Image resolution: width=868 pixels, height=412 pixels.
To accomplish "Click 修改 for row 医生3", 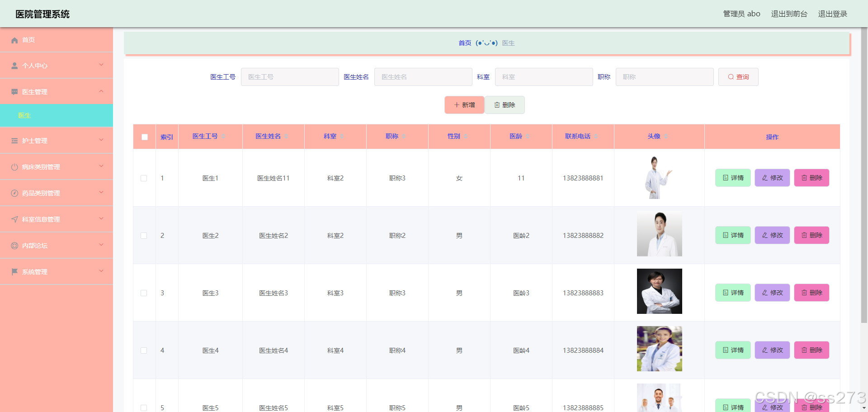I will pyautogui.click(x=772, y=293).
